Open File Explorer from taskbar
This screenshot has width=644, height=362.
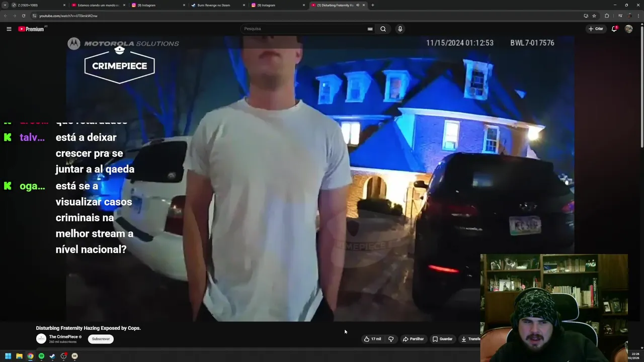tap(19, 356)
